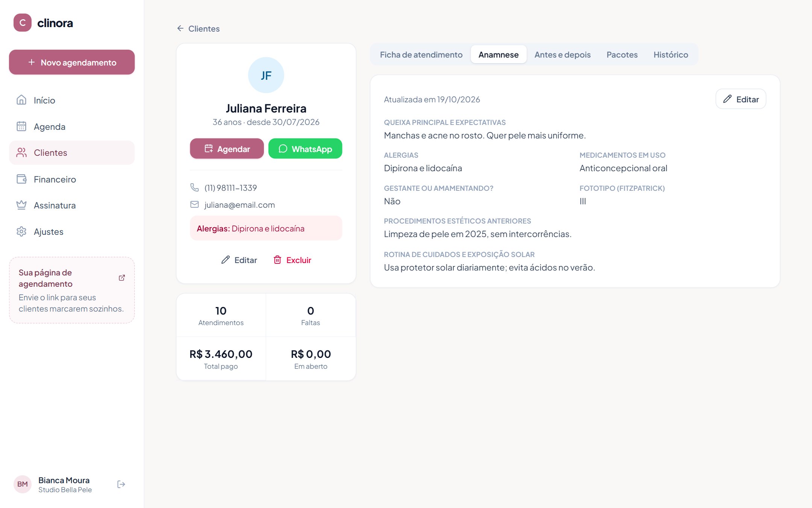This screenshot has width=812, height=508.
Task: Click the back arrow before Clientes
Action: click(180, 29)
